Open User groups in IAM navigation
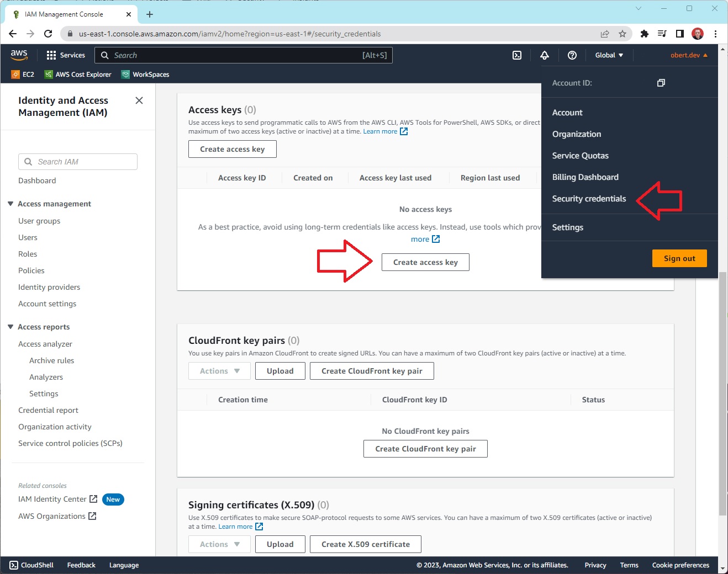 click(x=39, y=221)
